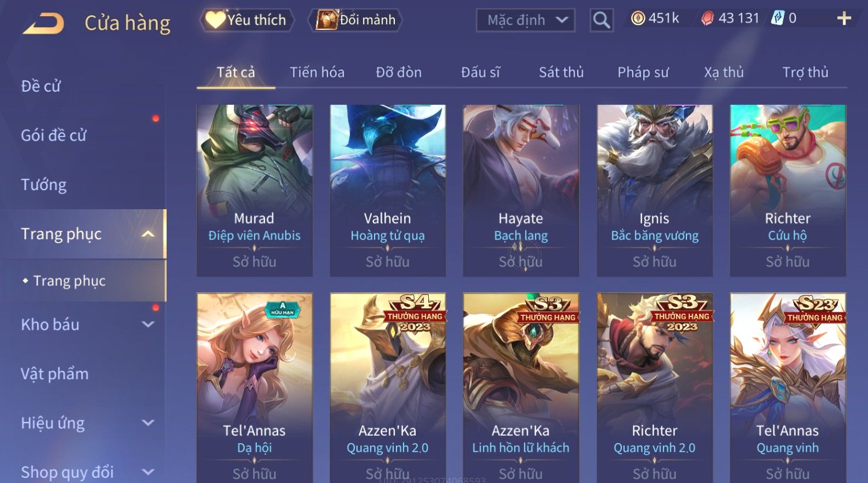The height and width of the screenshot is (483, 868).
Task: Tap the gold coin balance icon
Action: click(x=637, y=19)
